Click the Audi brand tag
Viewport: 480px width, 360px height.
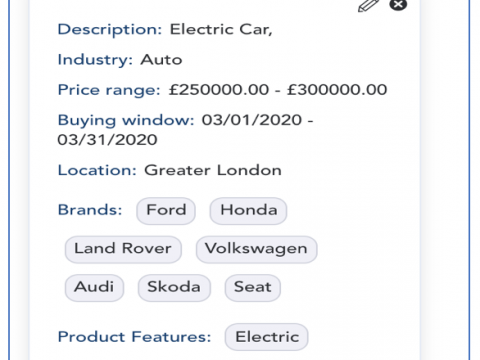tap(94, 287)
